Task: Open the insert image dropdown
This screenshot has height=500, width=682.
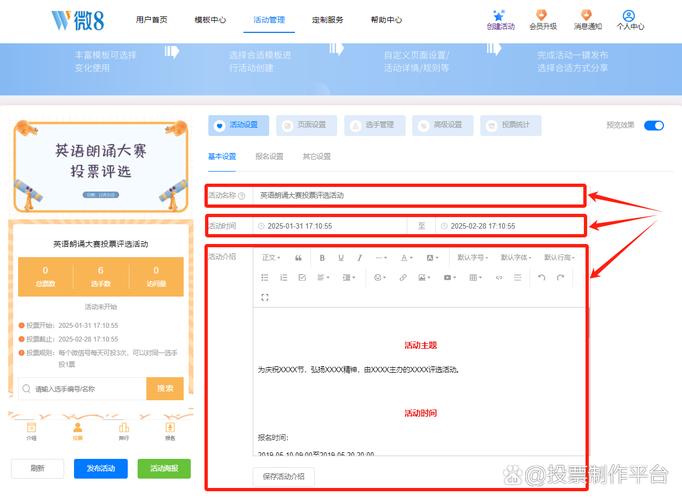Action: [424, 277]
